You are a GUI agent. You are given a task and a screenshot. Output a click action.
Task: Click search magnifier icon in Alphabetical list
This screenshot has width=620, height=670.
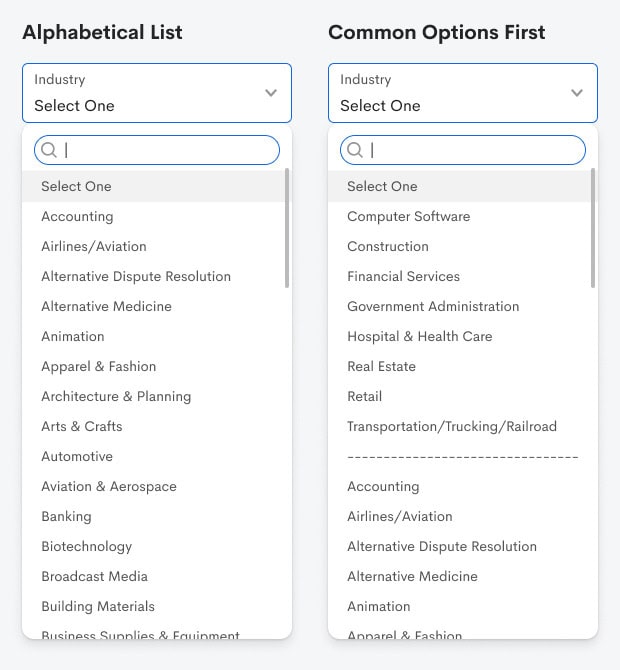point(49,150)
